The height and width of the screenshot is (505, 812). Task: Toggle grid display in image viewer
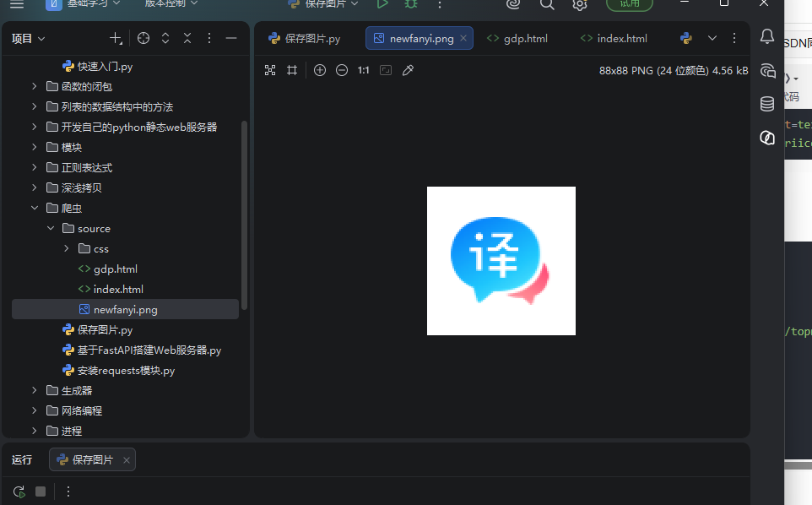(292, 70)
